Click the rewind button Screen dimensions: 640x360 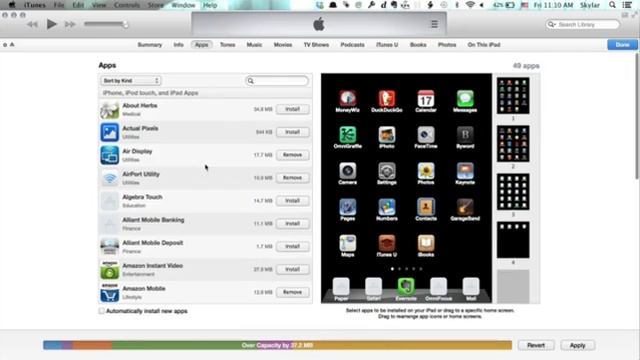pos(32,24)
